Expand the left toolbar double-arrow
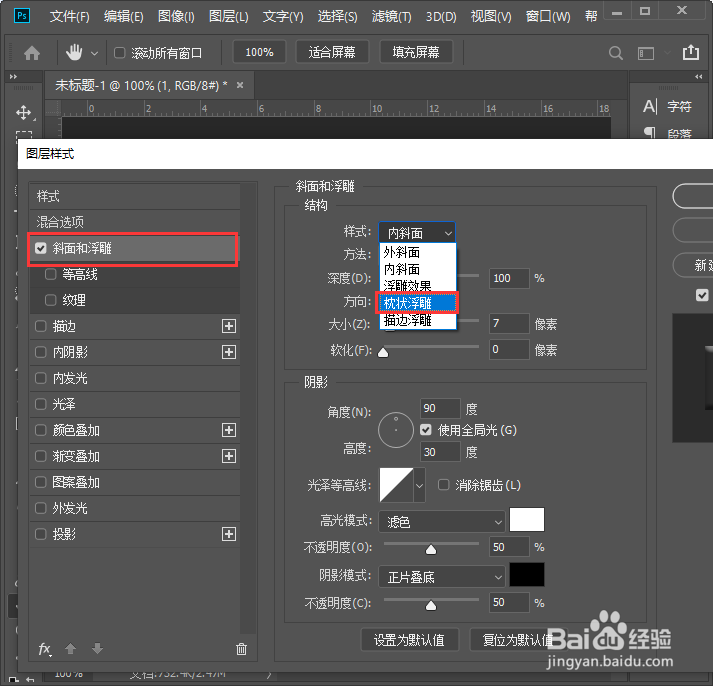 tap(13, 76)
